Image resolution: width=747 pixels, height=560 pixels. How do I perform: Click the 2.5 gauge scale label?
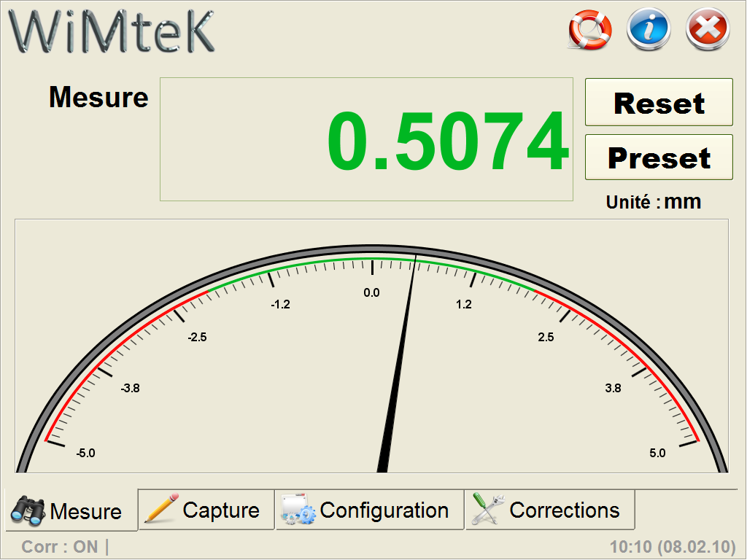click(546, 338)
